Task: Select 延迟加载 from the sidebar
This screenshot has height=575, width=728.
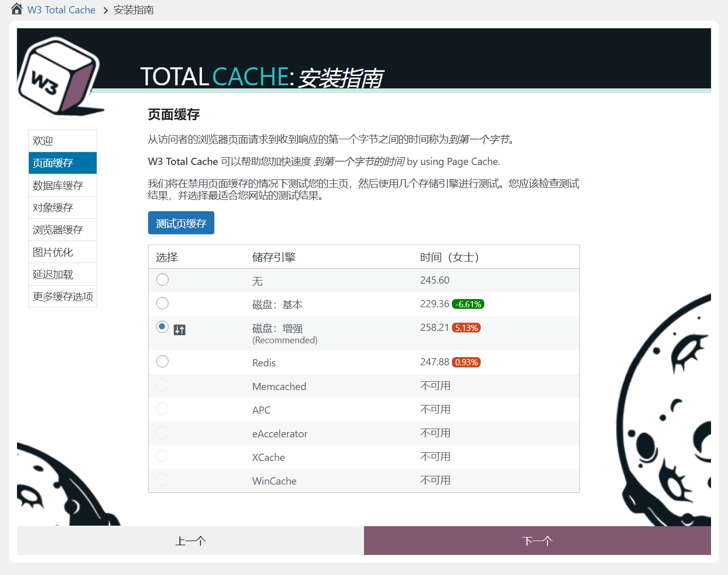Action: tap(63, 274)
